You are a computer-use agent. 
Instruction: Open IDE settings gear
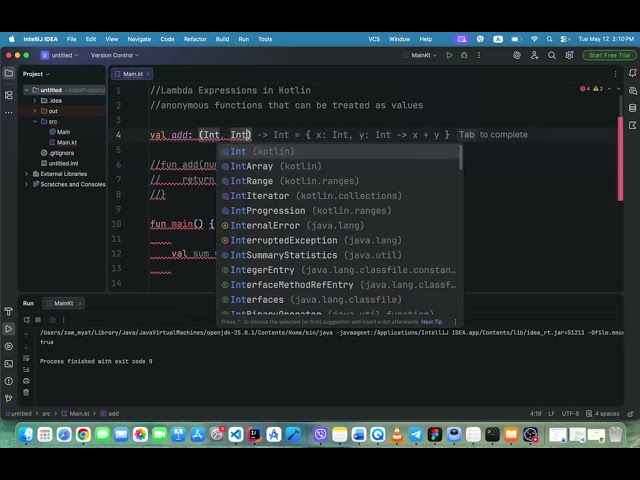(569, 55)
